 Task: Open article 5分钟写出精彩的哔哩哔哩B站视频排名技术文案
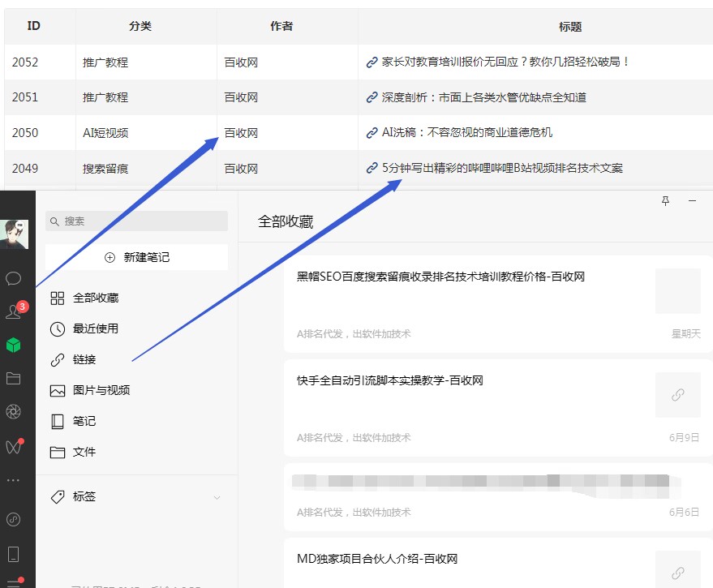tap(502, 168)
